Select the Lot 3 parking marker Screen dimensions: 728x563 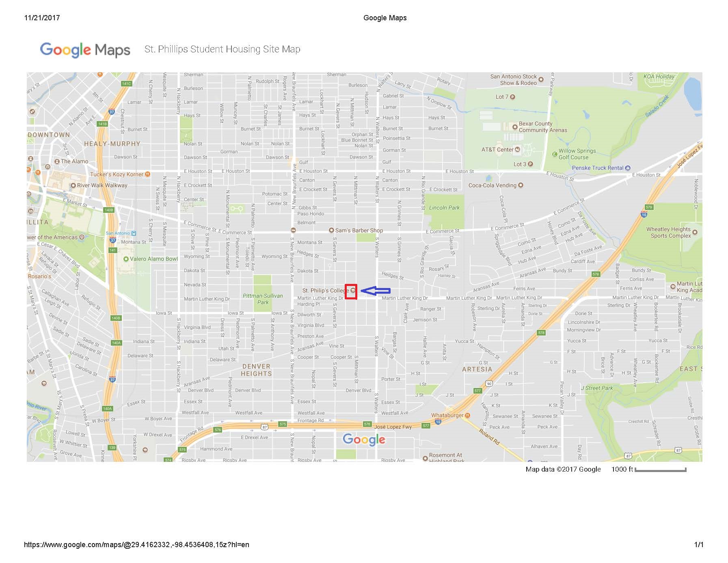pyautogui.click(x=530, y=164)
